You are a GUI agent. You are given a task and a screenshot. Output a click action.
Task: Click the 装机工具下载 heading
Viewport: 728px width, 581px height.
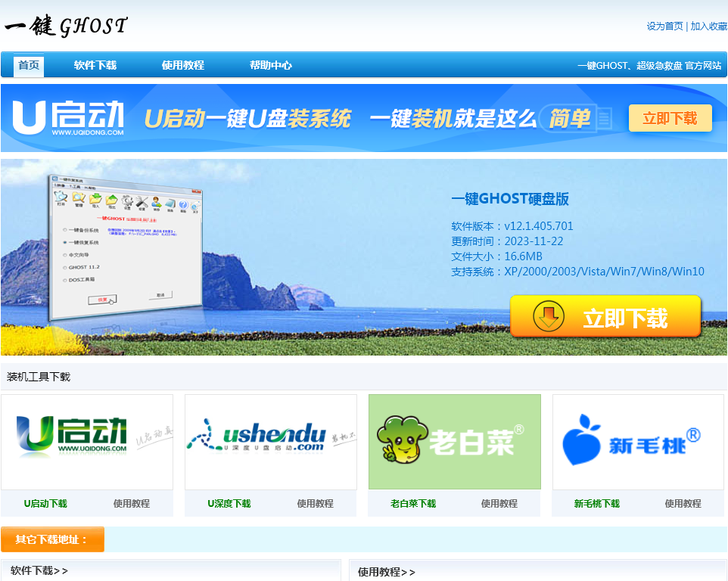(x=39, y=377)
